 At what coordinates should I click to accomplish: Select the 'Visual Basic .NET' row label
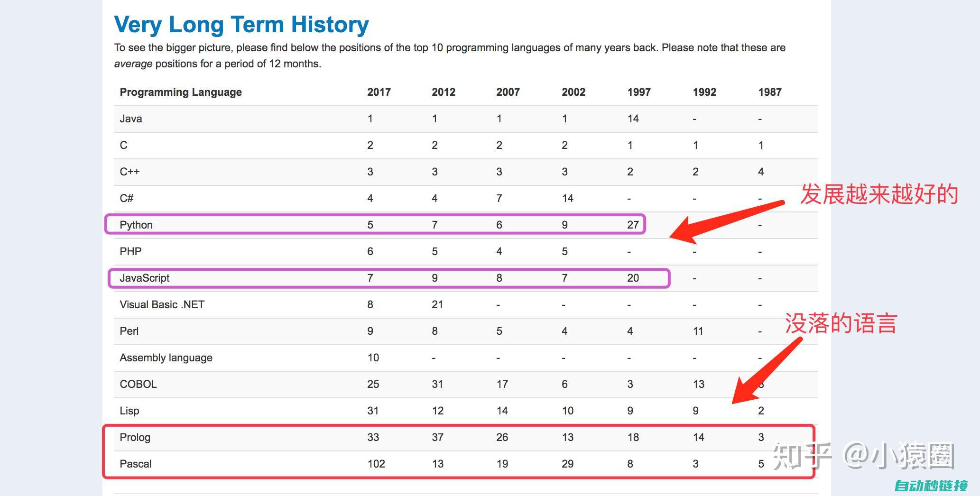pyautogui.click(x=162, y=304)
